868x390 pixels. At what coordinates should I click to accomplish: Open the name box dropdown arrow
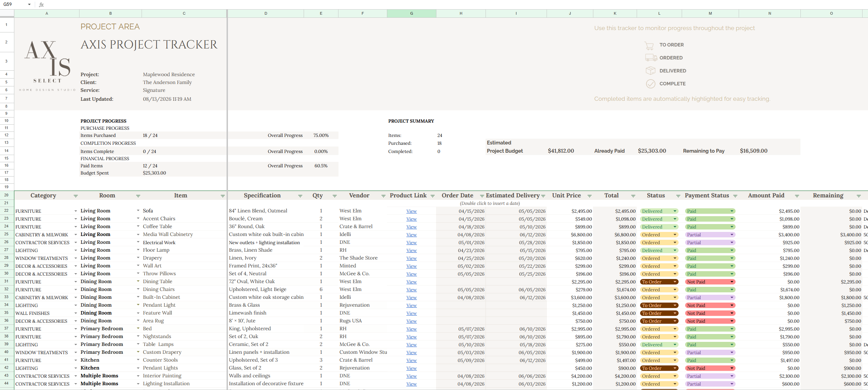(x=29, y=4)
